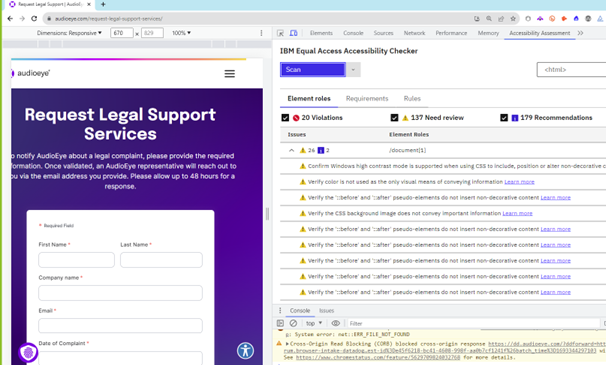Click the Company name input field
Screen dimensions: 607x366
pyautogui.click(x=120, y=293)
